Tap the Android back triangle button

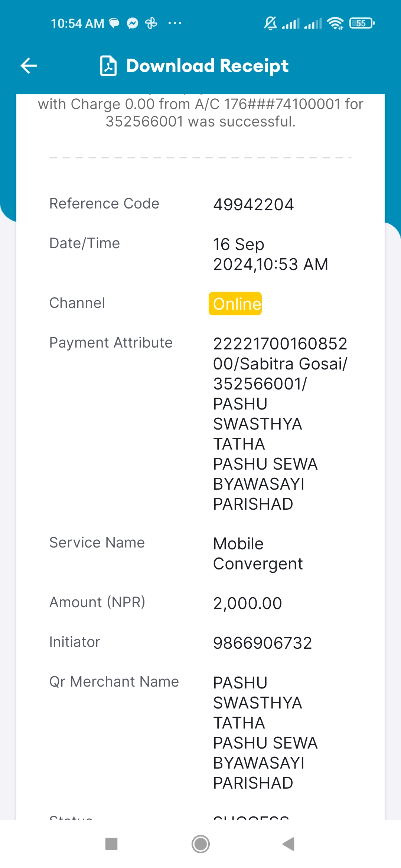[x=288, y=844]
